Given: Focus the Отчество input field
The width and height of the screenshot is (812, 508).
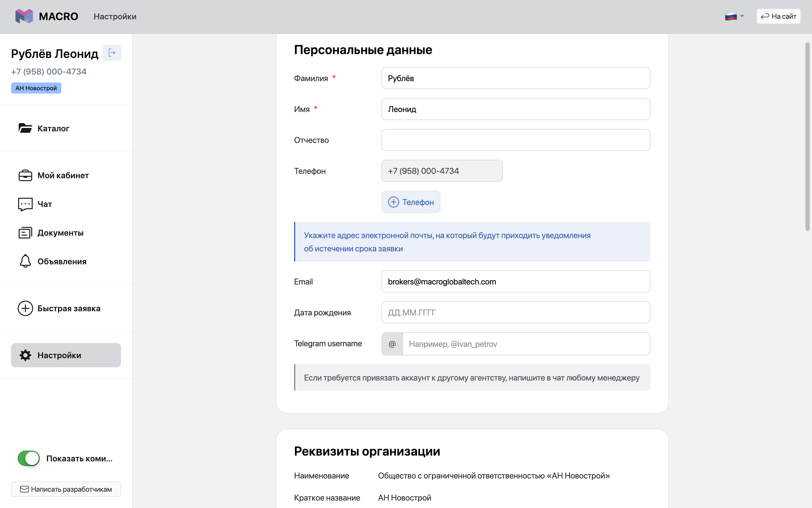Looking at the screenshot, I should click(x=516, y=140).
